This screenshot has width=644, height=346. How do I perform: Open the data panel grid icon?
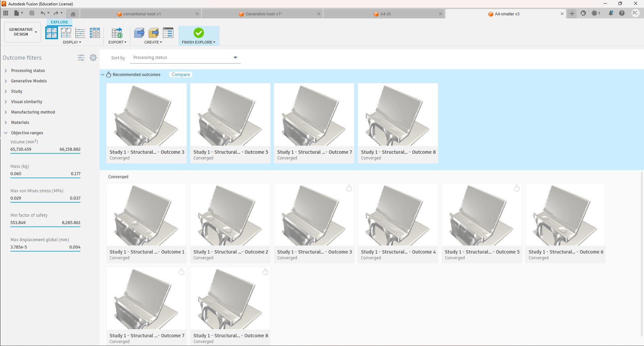coord(6,13)
